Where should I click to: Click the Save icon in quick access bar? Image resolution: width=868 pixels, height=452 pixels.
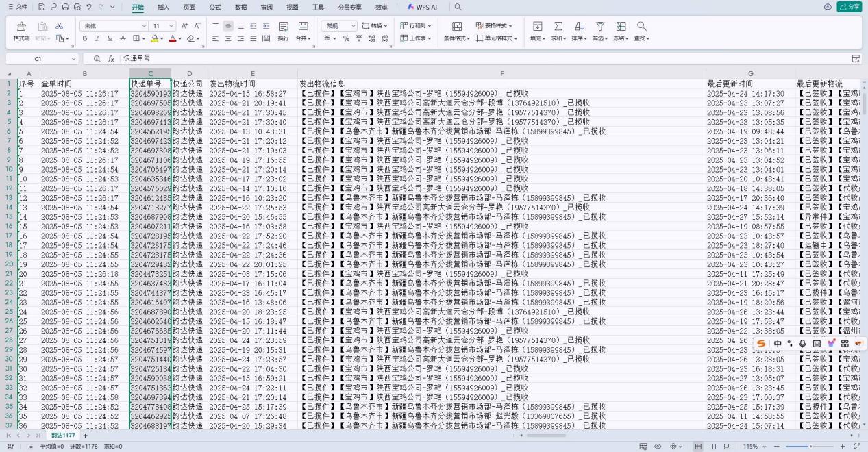(42, 7)
